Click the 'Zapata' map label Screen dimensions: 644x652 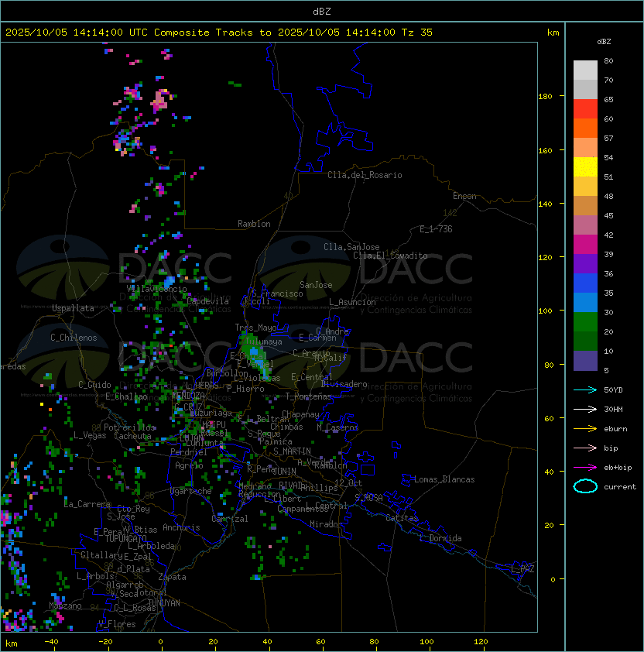pyautogui.click(x=172, y=577)
